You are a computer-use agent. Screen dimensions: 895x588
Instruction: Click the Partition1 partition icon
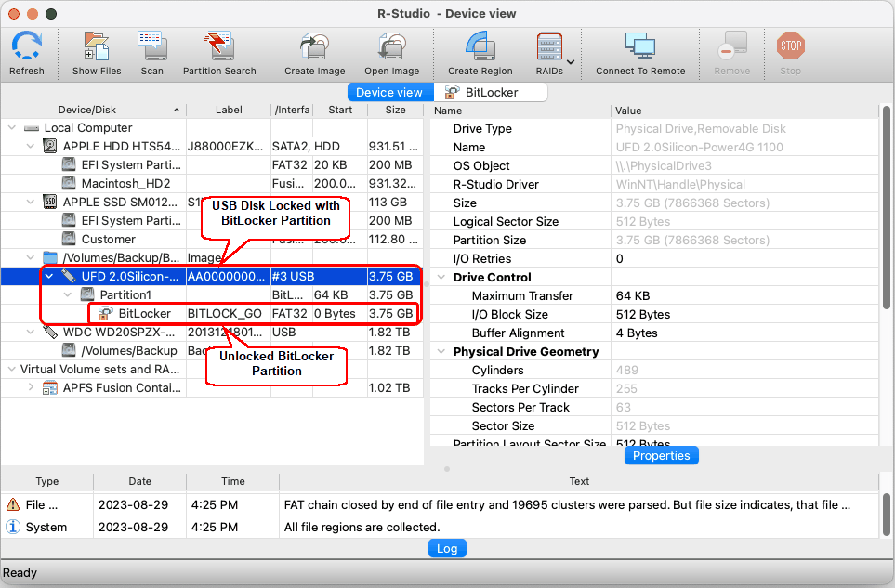click(87, 294)
